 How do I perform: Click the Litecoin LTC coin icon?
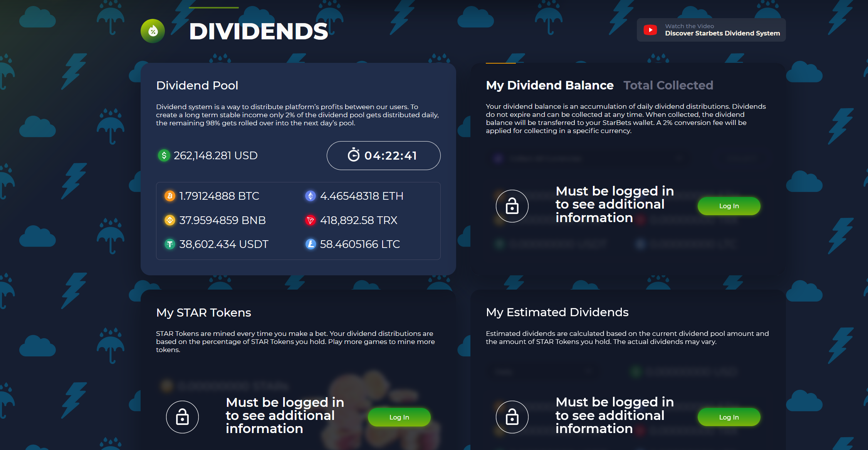[311, 244]
